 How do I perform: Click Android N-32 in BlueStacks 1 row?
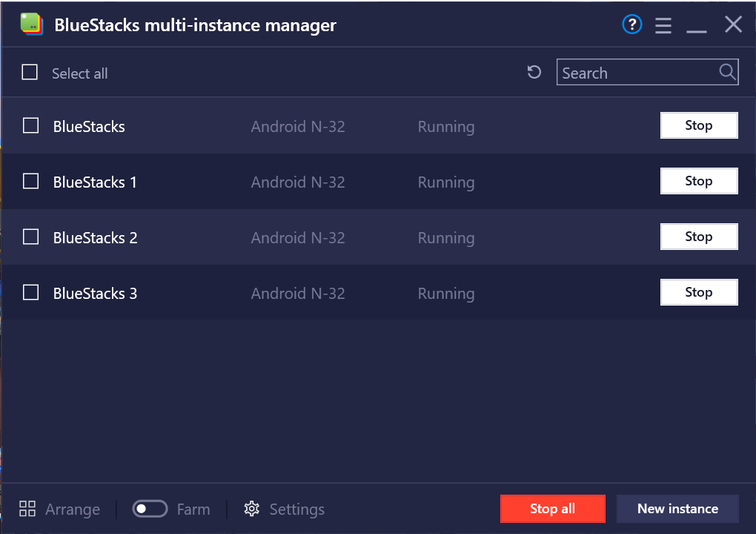click(298, 182)
